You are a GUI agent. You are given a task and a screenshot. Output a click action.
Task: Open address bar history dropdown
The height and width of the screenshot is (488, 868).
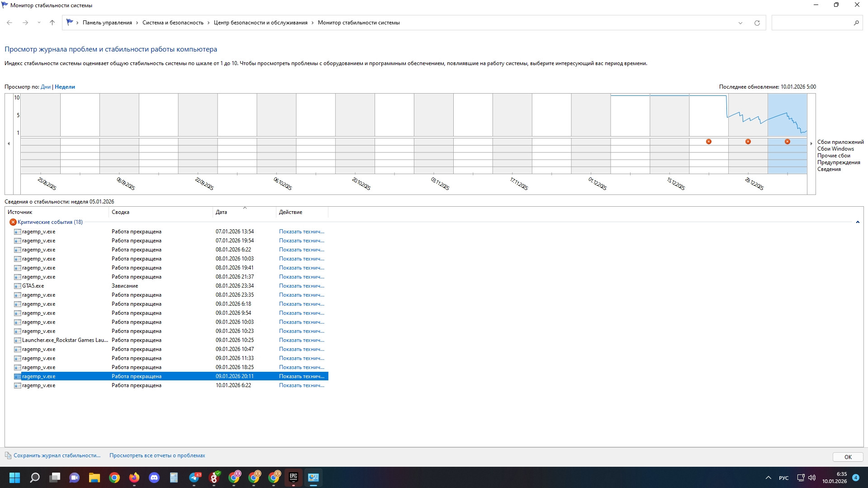(x=740, y=23)
